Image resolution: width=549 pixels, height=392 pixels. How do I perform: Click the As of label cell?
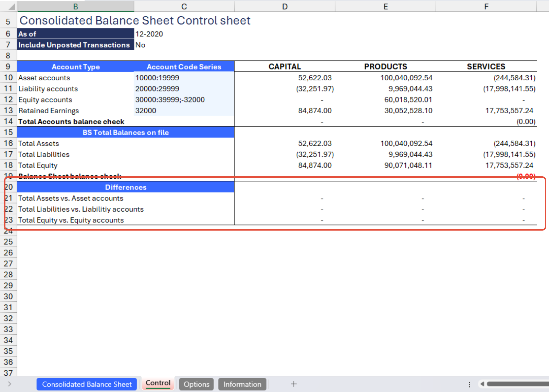(x=76, y=34)
